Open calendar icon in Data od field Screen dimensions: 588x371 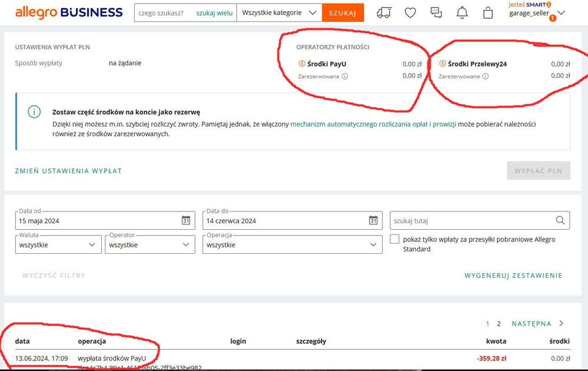(186, 221)
